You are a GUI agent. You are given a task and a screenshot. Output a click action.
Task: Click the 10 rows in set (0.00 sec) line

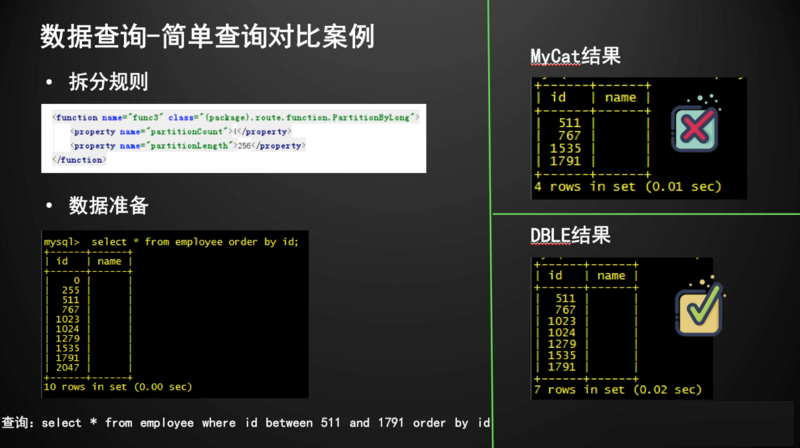click(118, 387)
